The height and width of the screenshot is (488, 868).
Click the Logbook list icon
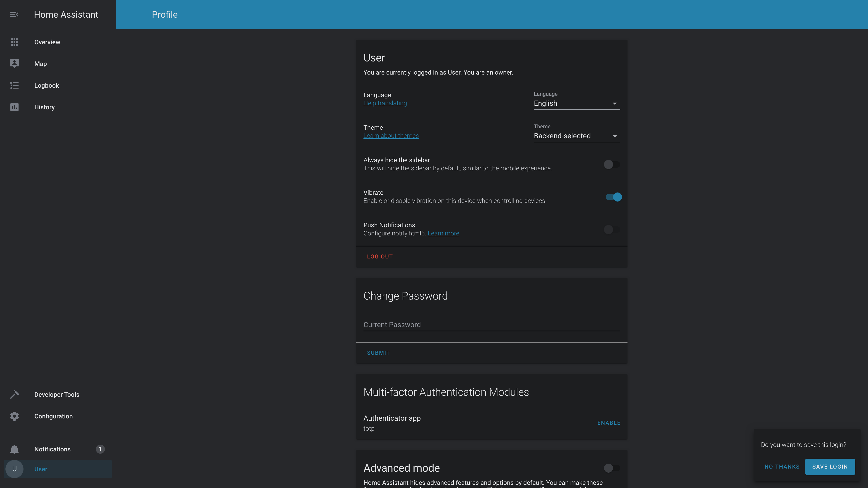[x=14, y=86]
